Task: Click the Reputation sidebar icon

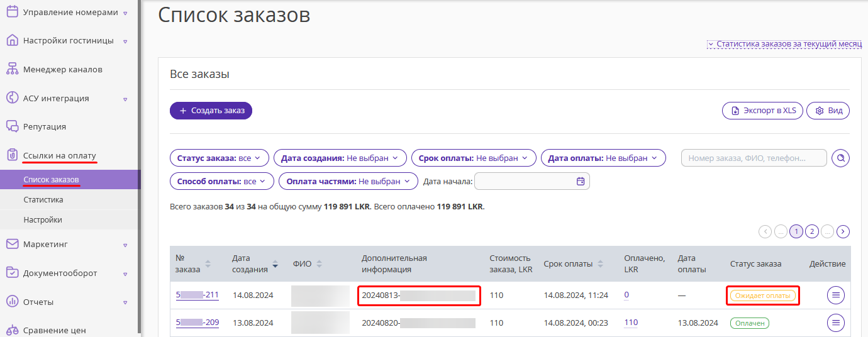Action: [12, 126]
